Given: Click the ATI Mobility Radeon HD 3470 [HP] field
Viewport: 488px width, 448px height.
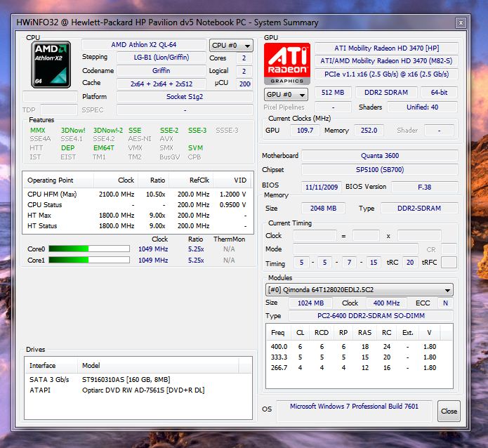Looking at the screenshot, I should [386, 48].
